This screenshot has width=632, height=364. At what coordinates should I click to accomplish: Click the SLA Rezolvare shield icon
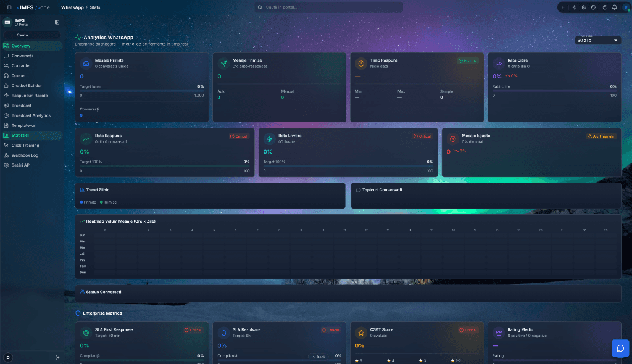pos(223,333)
